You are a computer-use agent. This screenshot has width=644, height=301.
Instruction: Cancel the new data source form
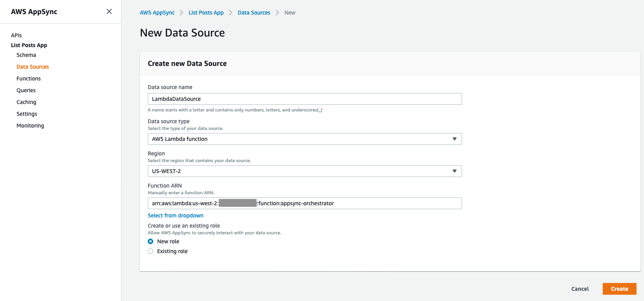tap(580, 289)
